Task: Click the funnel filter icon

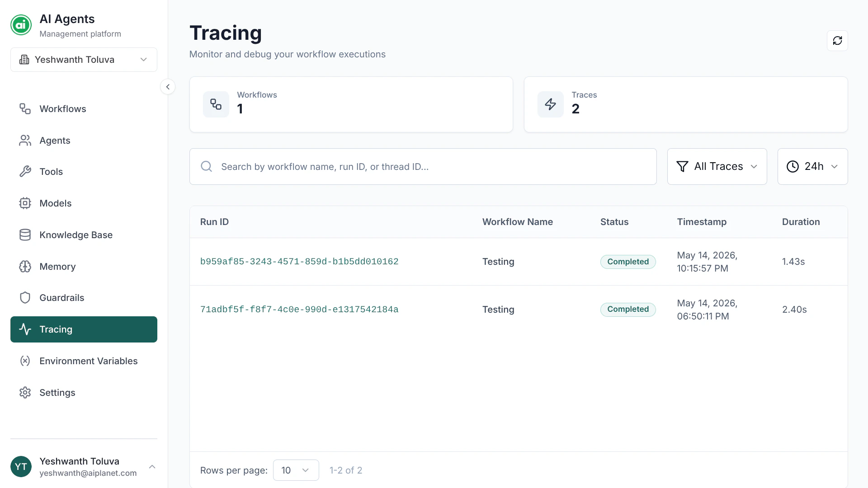Action: coord(682,166)
